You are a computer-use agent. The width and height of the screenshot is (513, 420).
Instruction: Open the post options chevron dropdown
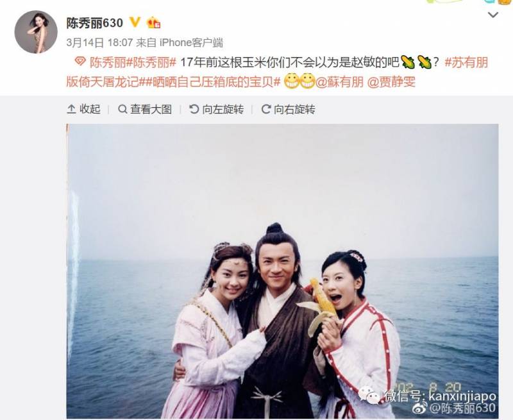pyautogui.click(x=492, y=15)
